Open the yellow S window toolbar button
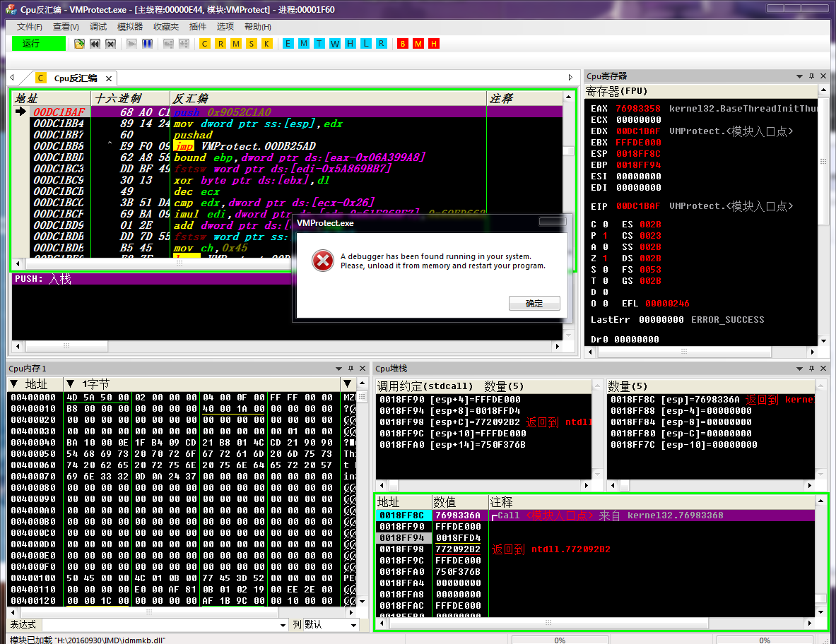The height and width of the screenshot is (644, 836). [251, 44]
